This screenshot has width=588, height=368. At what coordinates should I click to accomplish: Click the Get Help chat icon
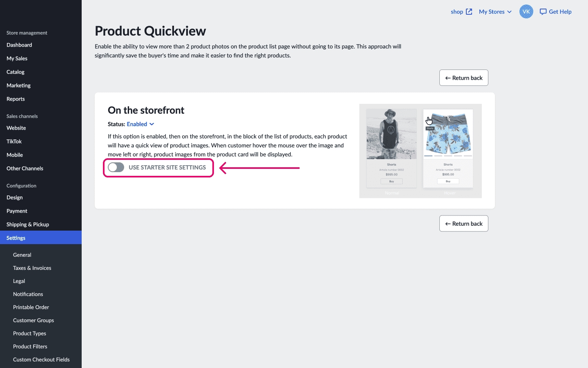543,12
